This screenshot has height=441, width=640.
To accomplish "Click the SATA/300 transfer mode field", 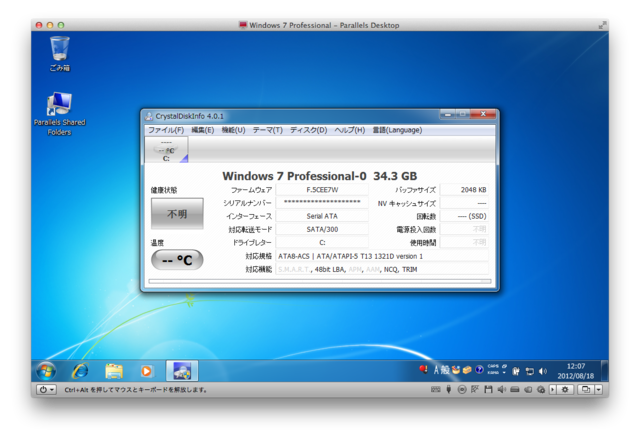I will coord(322,229).
